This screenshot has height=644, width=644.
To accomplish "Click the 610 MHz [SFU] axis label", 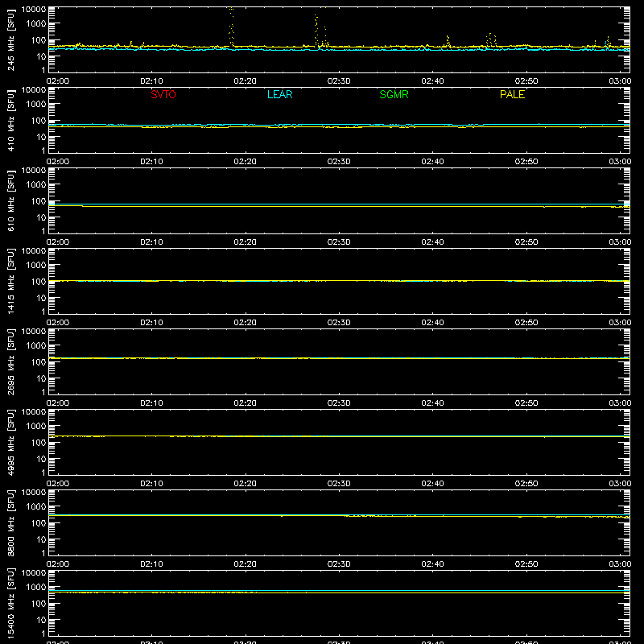I will click(x=10, y=200).
